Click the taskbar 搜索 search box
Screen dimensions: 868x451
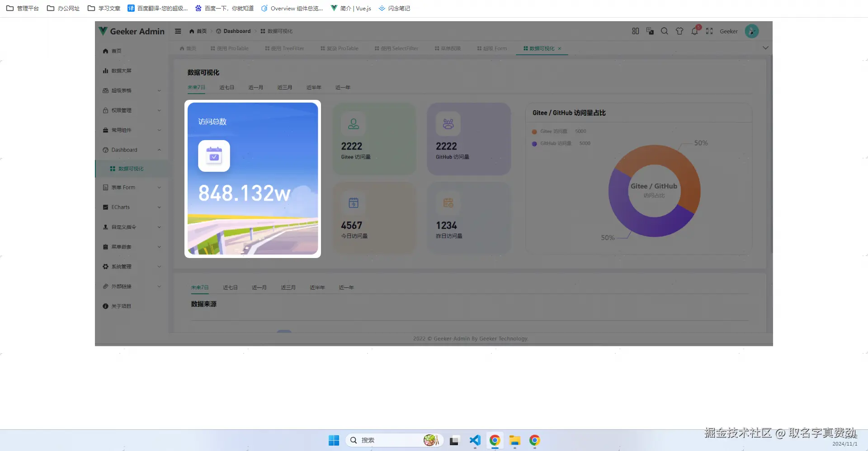(394, 440)
